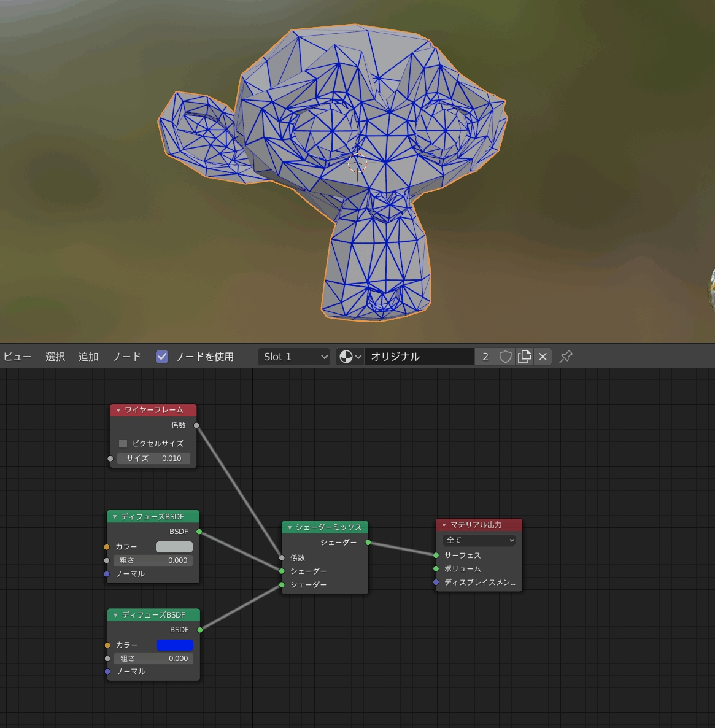Click the サイズ 0.010 value field
The height and width of the screenshot is (728, 715).
153,459
